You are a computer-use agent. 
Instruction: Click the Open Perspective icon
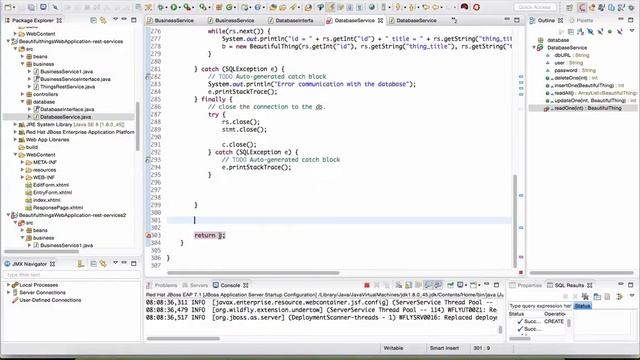pos(569,7)
